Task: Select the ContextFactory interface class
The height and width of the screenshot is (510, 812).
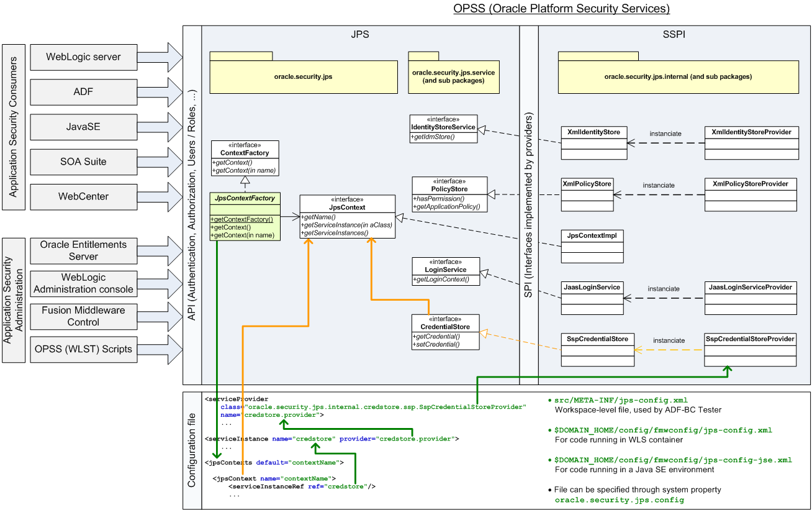Action: (x=245, y=158)
